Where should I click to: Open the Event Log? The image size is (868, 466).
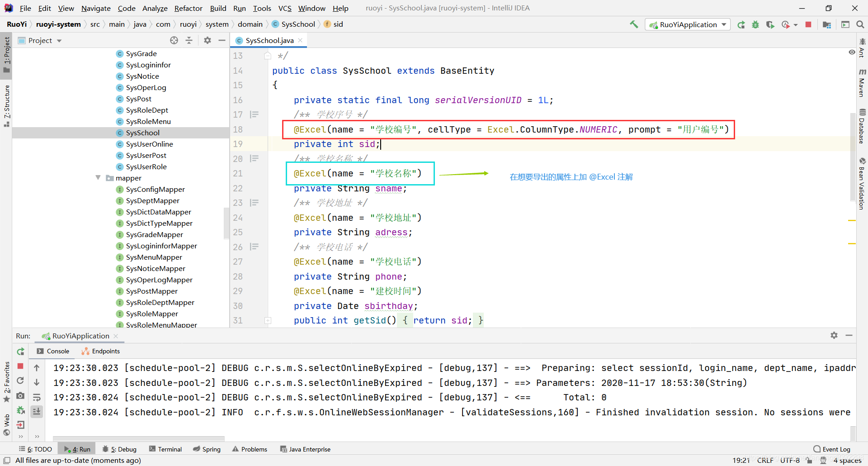(x=832, y=449)
